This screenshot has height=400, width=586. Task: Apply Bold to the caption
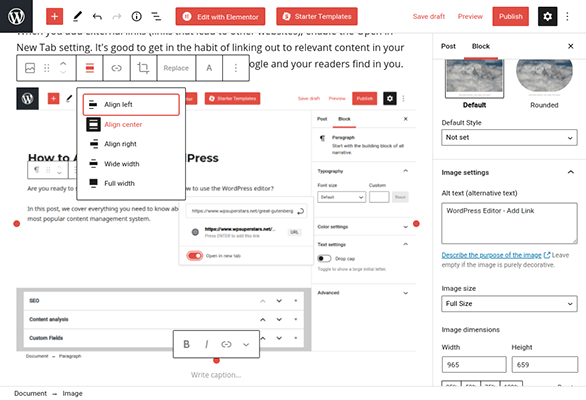click(186, 344)
